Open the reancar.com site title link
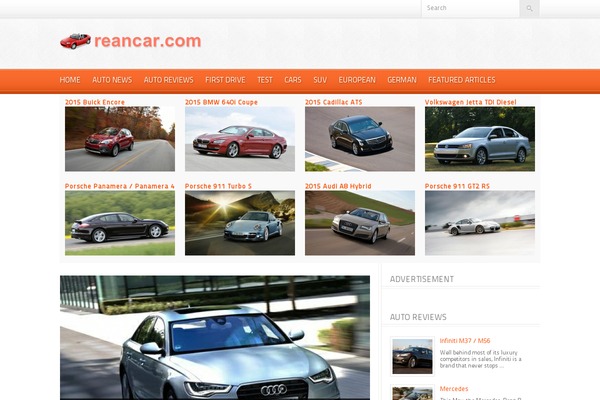600x400 pixels. (147, 41)
